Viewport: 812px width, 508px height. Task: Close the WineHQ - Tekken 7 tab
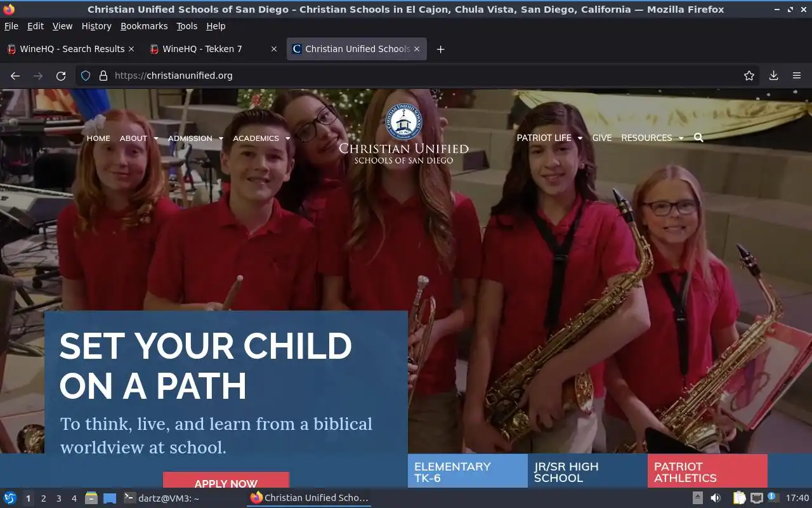tap(274, 49)
